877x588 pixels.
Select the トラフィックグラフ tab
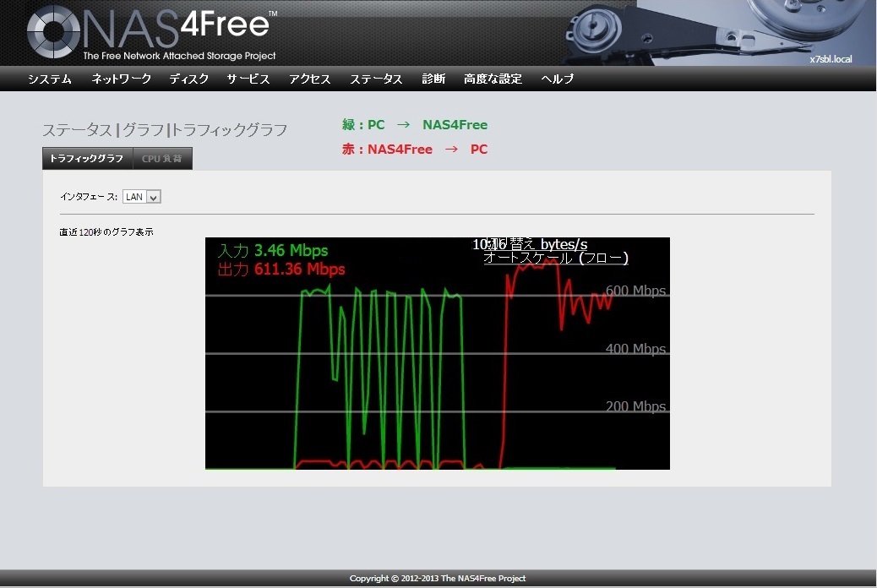pos(87,158)
